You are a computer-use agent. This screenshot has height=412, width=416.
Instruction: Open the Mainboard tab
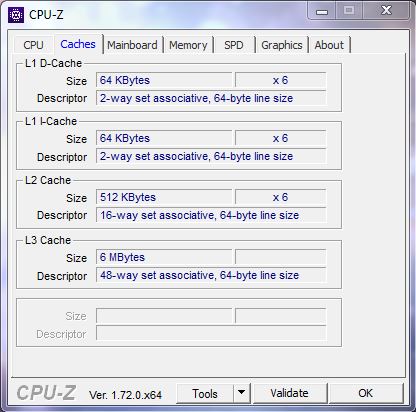[132, 45]
